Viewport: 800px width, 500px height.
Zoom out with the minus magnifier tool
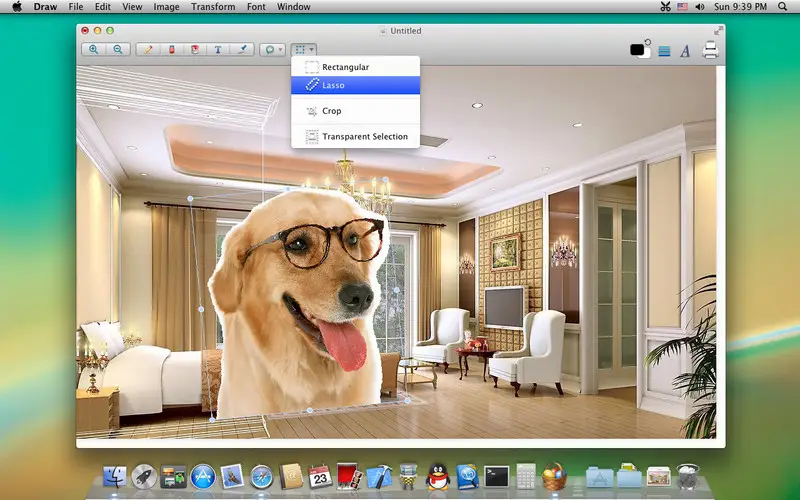pyautogui.click(x=118, y=49)
